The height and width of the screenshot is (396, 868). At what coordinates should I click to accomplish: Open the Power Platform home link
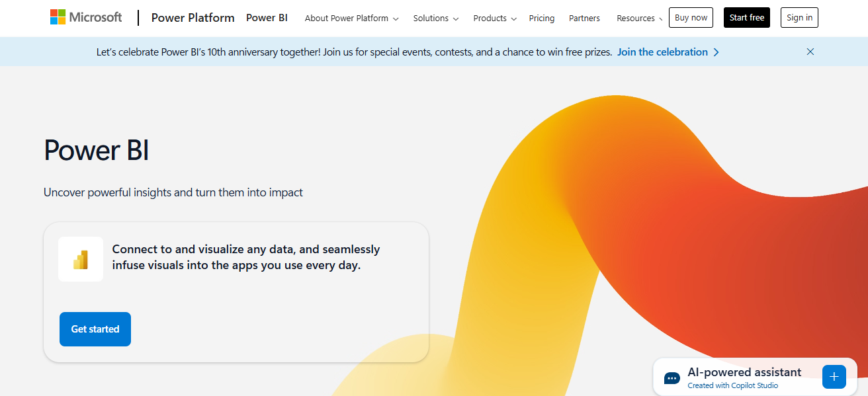point(193,18)
